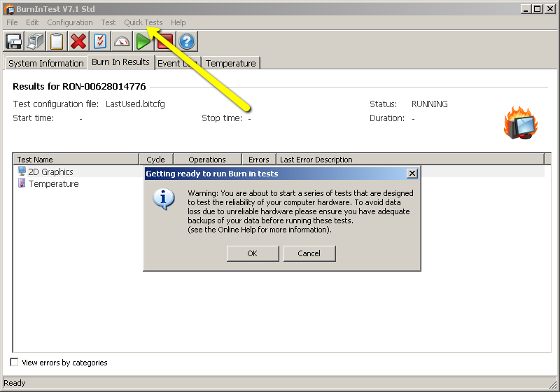This screenshot has height=392, width=560.
Task: Switch to the Event Log tab
Action: (x=178, y=63)
